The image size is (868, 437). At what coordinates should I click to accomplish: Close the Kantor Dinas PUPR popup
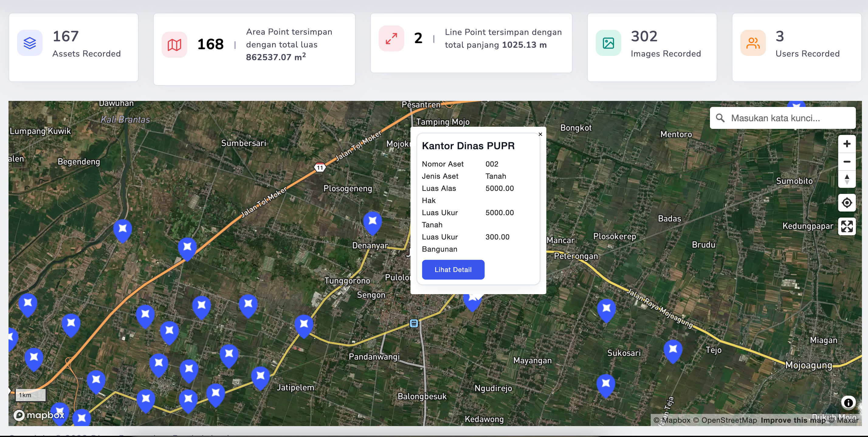[540, 134]
